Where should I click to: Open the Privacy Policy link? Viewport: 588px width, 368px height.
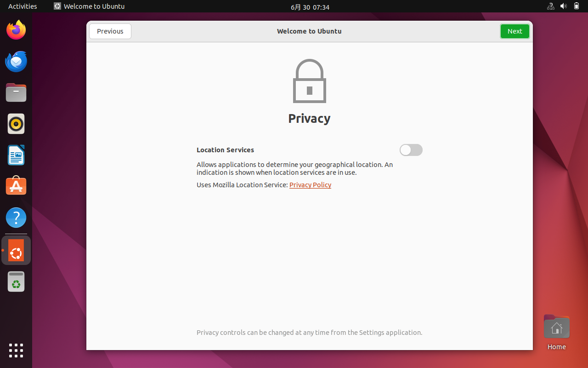(x=310, y=185)
